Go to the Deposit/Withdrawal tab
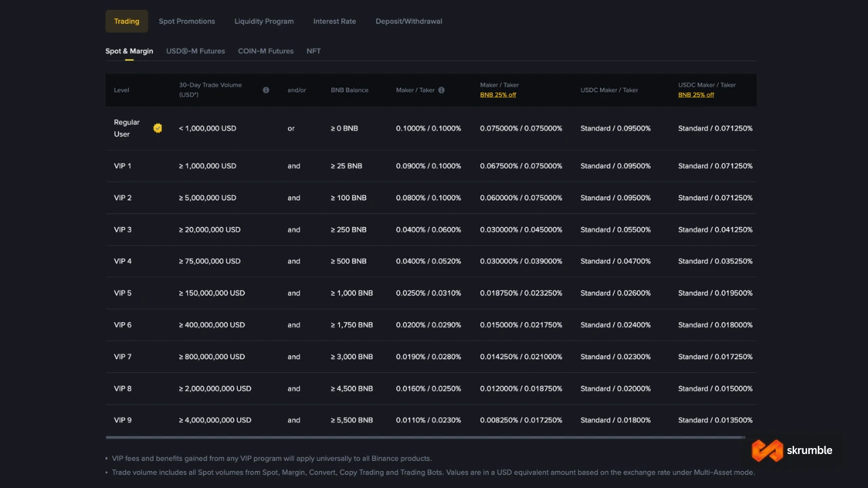The height and width of the screenshot is (488, 868). point(409,21)
